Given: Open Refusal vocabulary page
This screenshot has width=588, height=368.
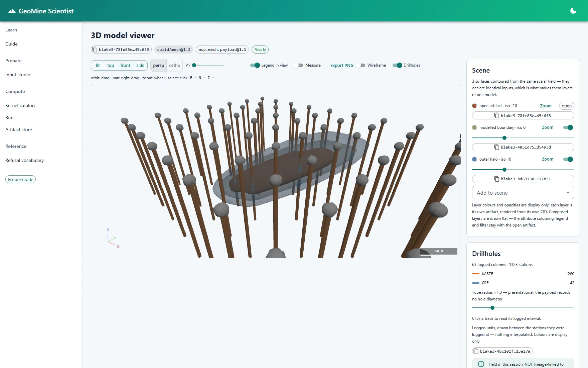Looking at the screenshot, I should tap(24, 160).
